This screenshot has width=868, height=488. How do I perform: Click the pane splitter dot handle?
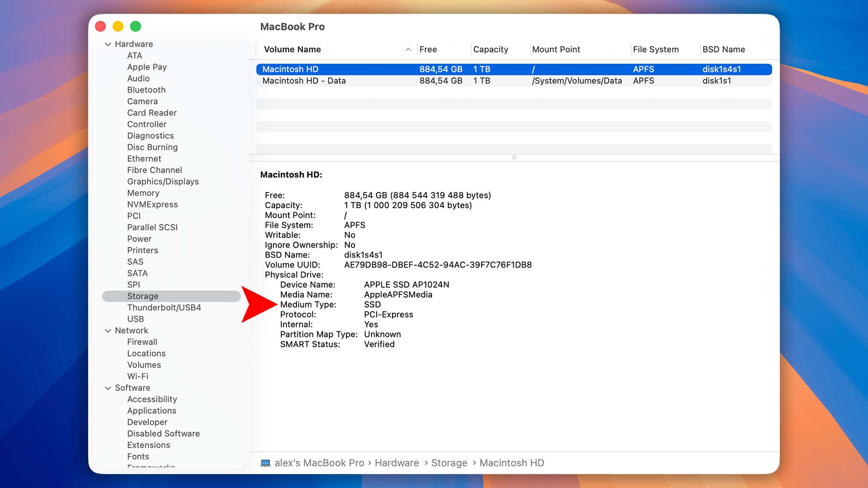(x=514, y=157)
